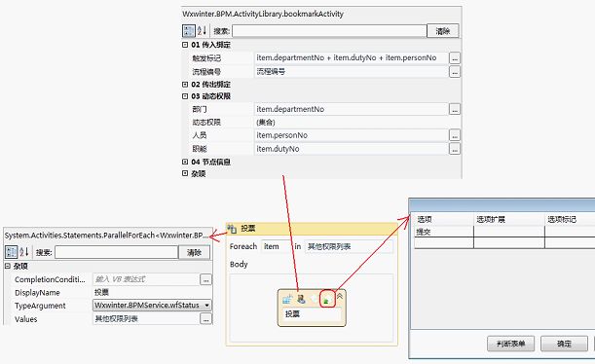Click the ParallelForEach property search box

click(117, 252)
